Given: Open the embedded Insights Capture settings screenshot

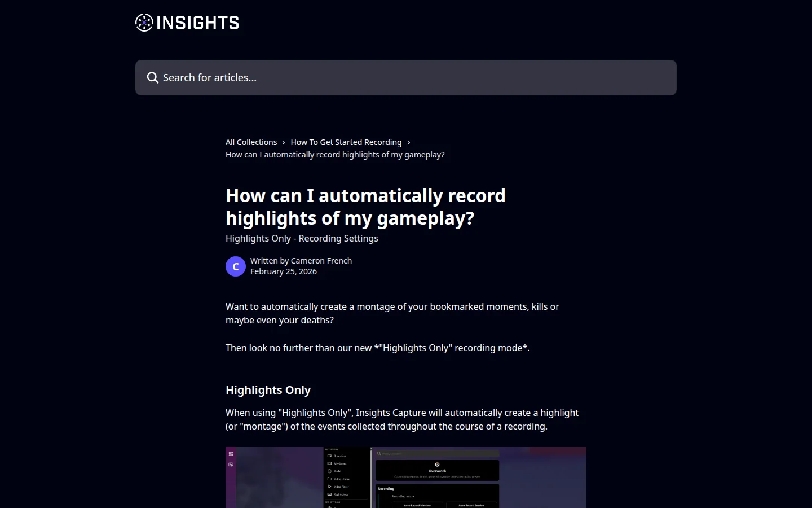Looking at the screenshot, I should [x=406, y=478].
